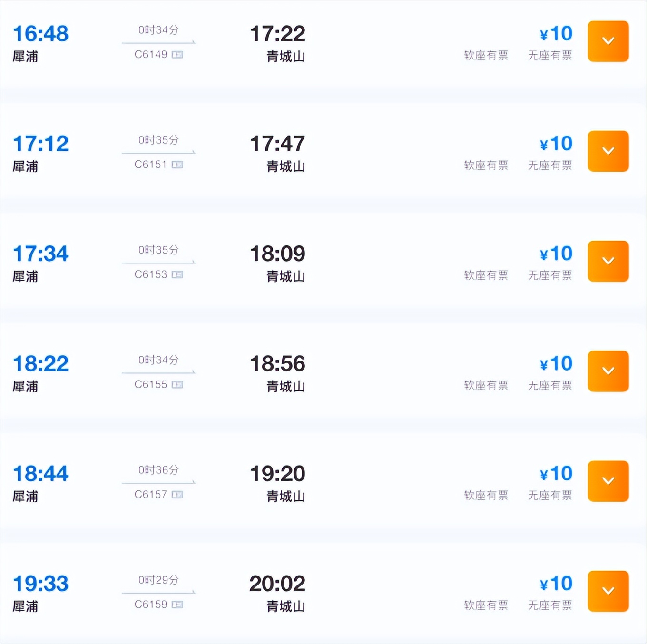Tap the ID card icon beside C6153
The image size is (647, 644).
click(x=177, y=274)
